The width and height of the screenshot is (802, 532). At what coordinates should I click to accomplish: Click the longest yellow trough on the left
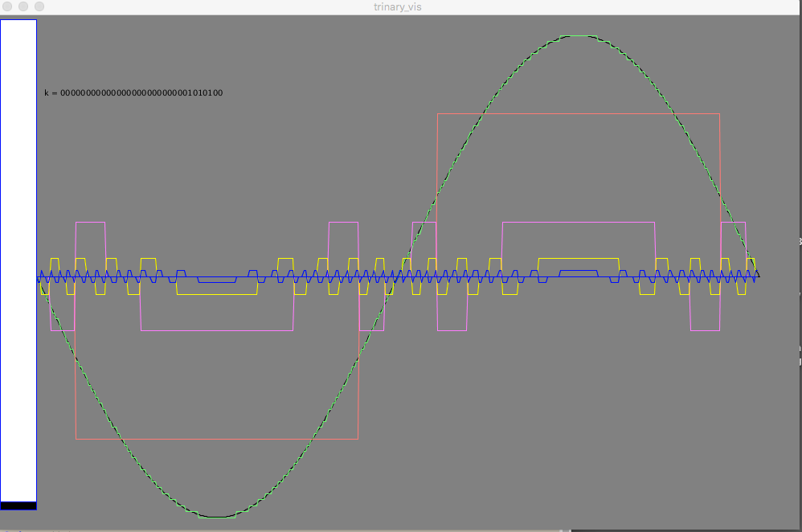(217, 295)
